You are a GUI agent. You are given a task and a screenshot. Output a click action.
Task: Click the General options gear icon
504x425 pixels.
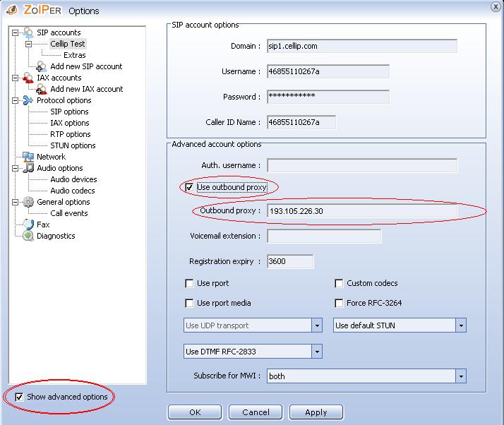(x=28, y=202)
